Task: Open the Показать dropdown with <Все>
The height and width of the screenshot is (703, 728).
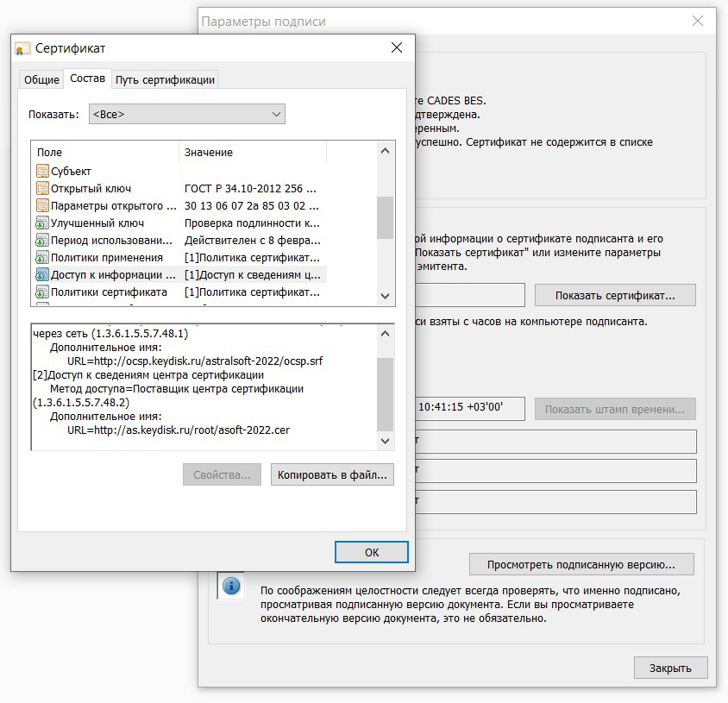Action: pos(187,114)
